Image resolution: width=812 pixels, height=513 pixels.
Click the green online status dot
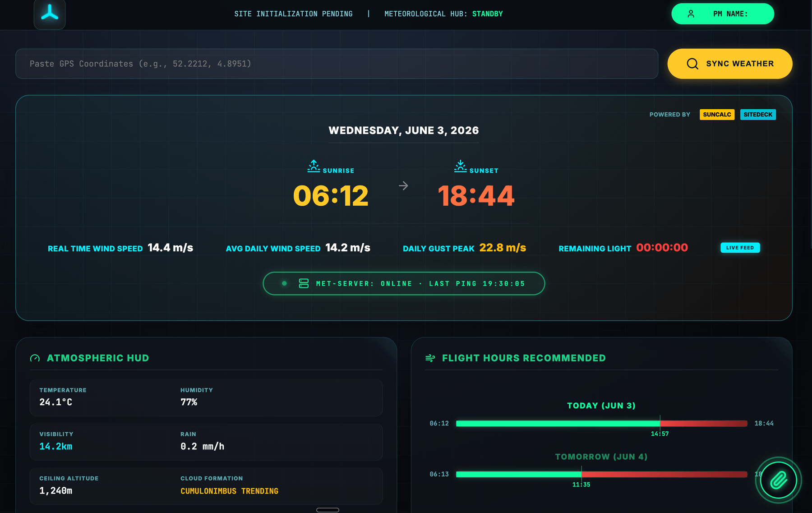pyautogui.click(x=284, y=283)
